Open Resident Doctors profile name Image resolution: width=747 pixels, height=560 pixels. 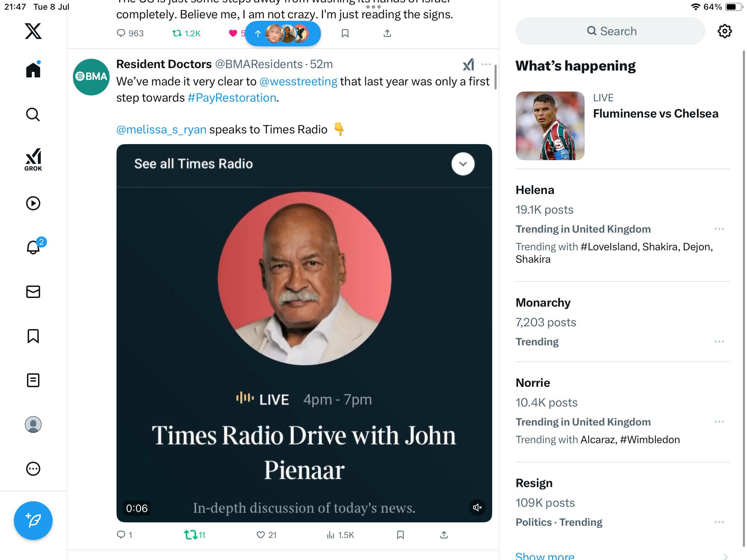click(164, 64)
